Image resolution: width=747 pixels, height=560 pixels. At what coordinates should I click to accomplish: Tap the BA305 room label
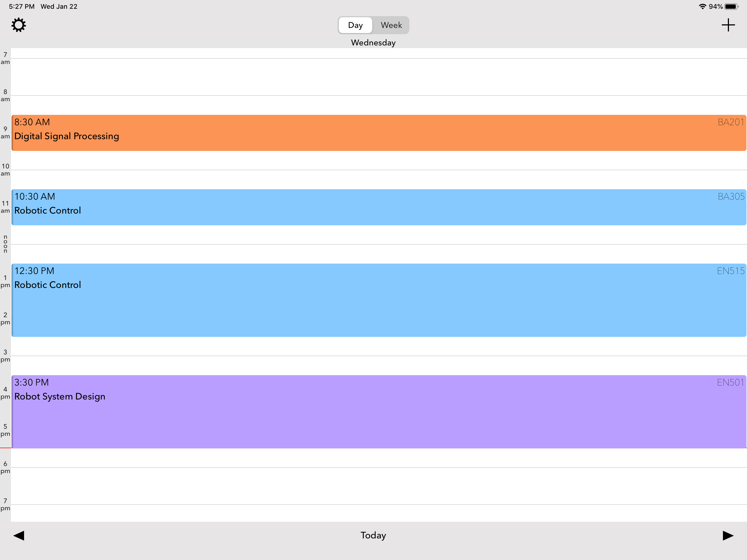pyautogui.click(x=730, y=197)
